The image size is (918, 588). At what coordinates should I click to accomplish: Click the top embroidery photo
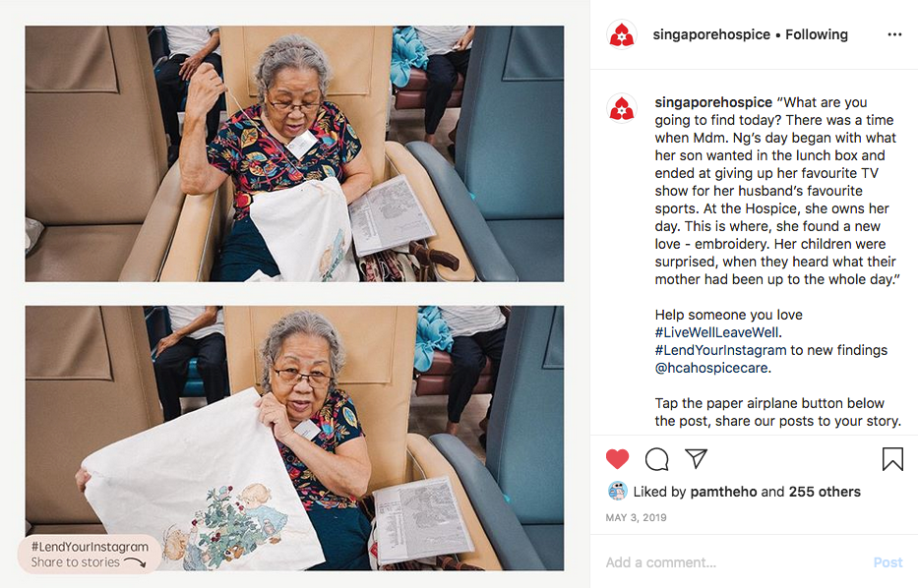[x=294, y=153]
